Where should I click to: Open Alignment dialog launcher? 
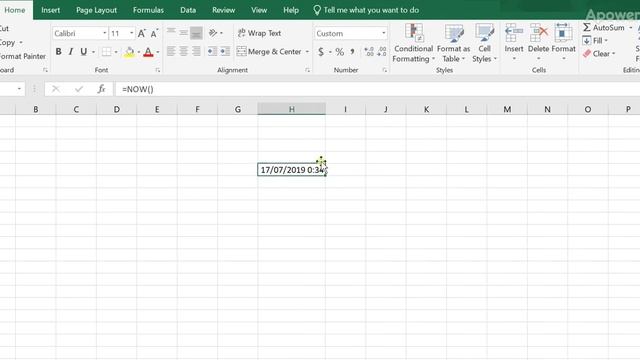click(x=307, y=70)
